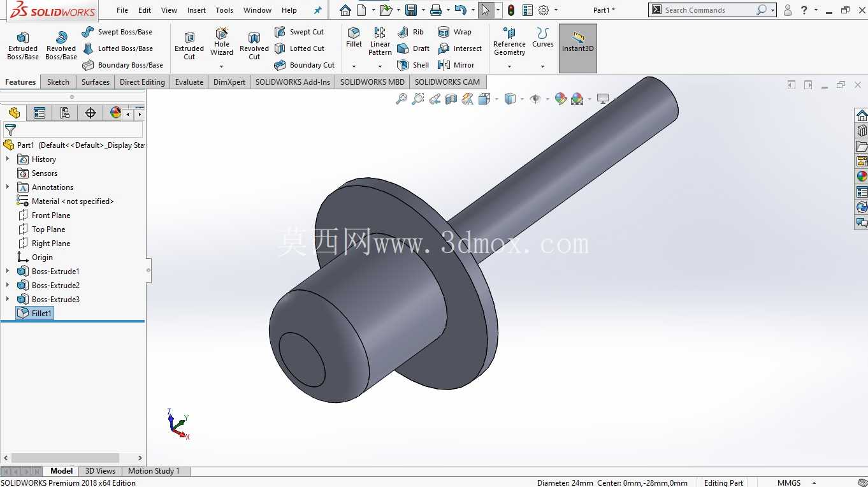Switch to the Evaluate tab

189,82
